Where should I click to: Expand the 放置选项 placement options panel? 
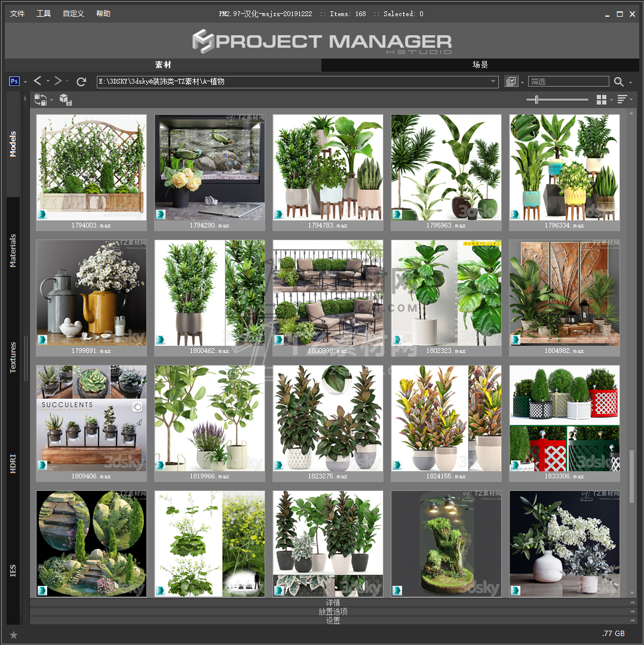[x=333, y=612]
